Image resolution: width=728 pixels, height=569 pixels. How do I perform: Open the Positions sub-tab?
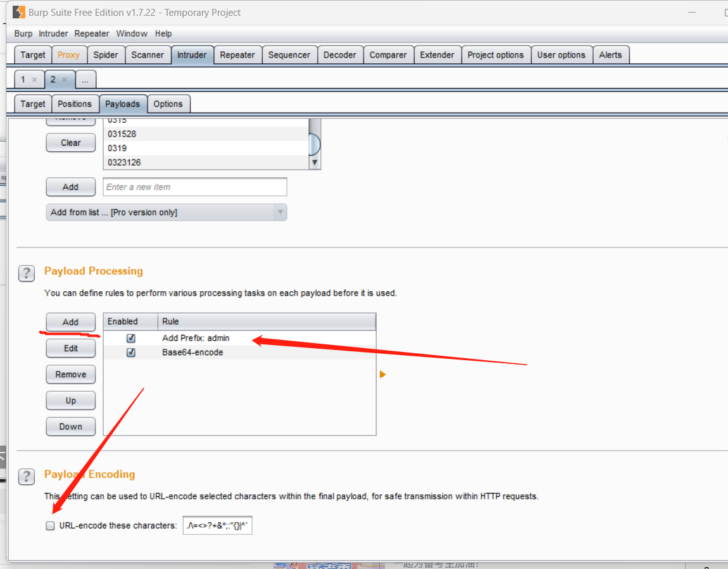click(75, 104)
